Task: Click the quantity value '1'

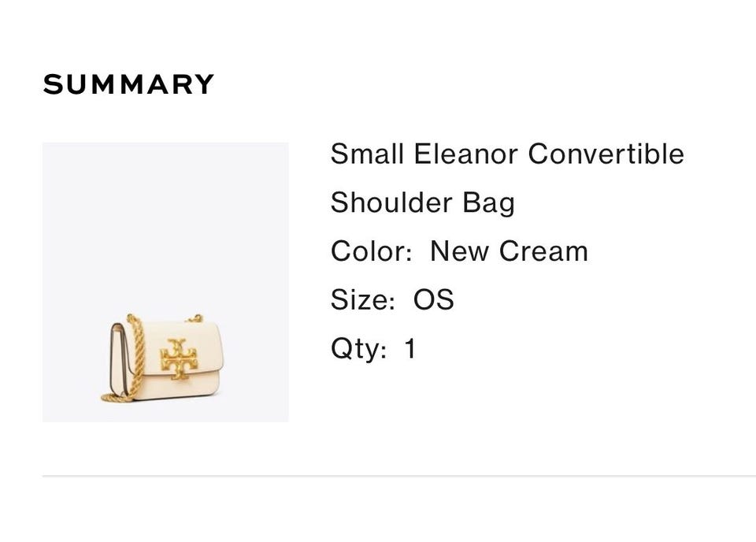Action: pos(410,349)
